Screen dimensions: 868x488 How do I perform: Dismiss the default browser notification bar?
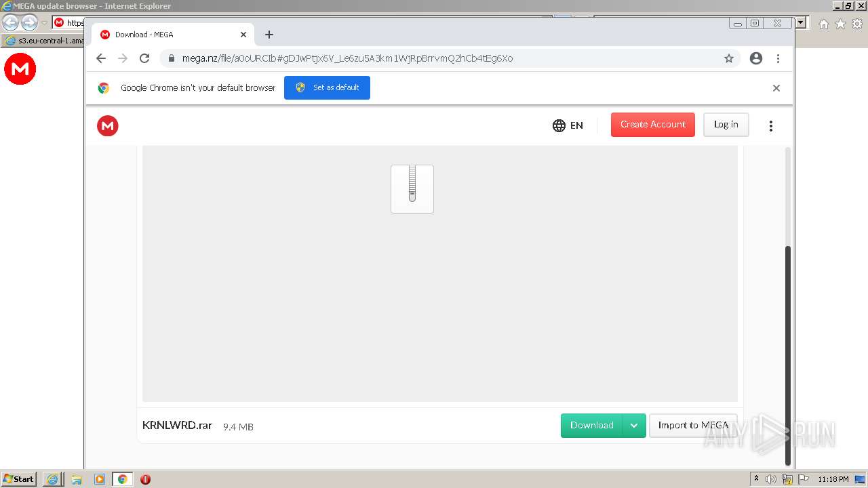[x=776, y=88]
